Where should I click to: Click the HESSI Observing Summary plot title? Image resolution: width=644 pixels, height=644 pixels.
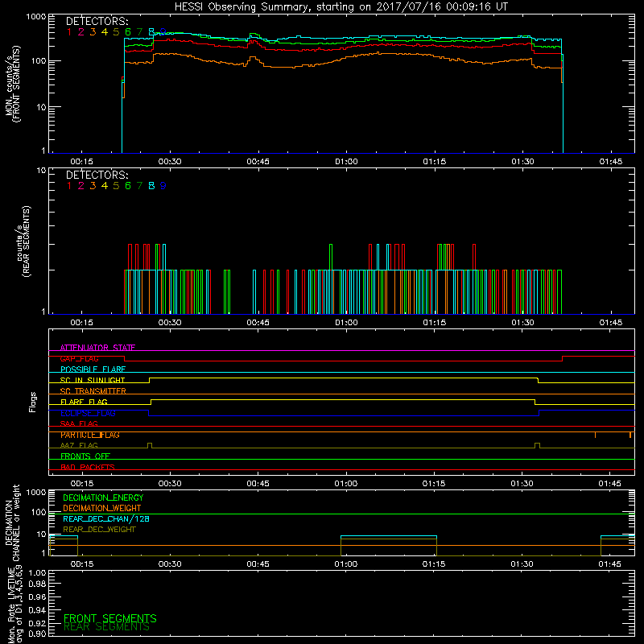click(x=341, y=7)
